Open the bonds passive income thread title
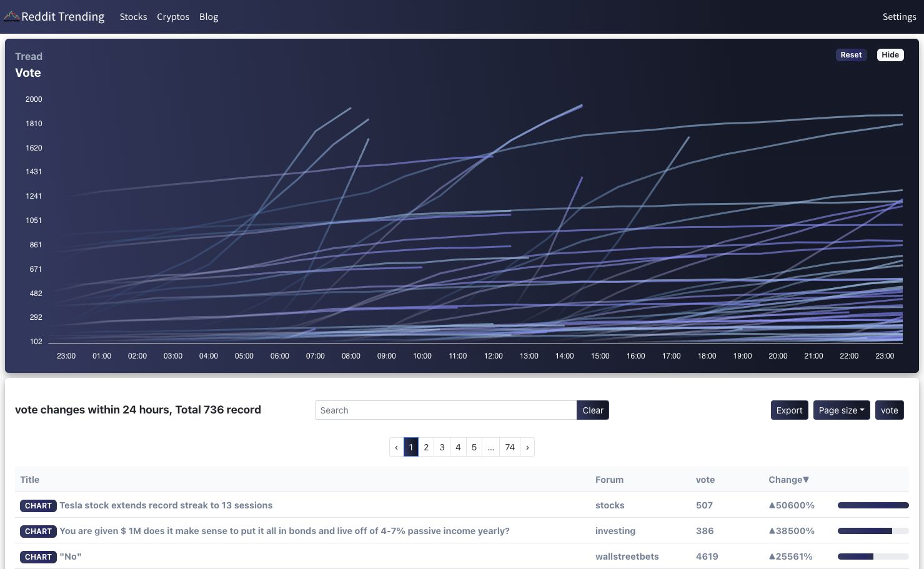Screen dimensions: 924x569 (x=284, y=531)
